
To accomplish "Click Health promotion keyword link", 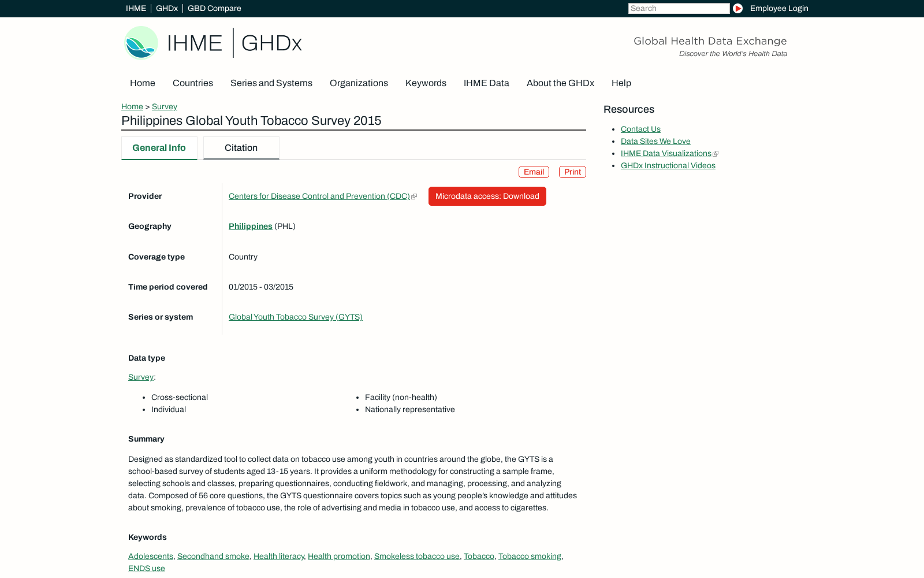I will 339,556.
